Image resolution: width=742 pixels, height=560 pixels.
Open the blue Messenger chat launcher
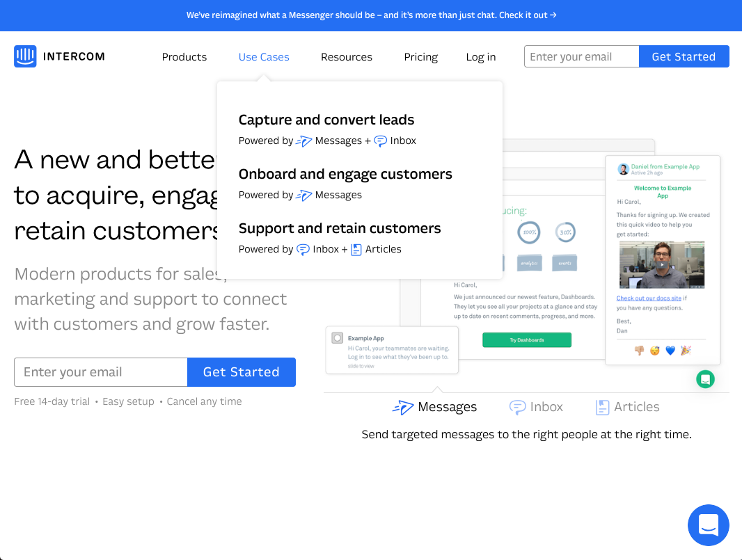(709, 525)
